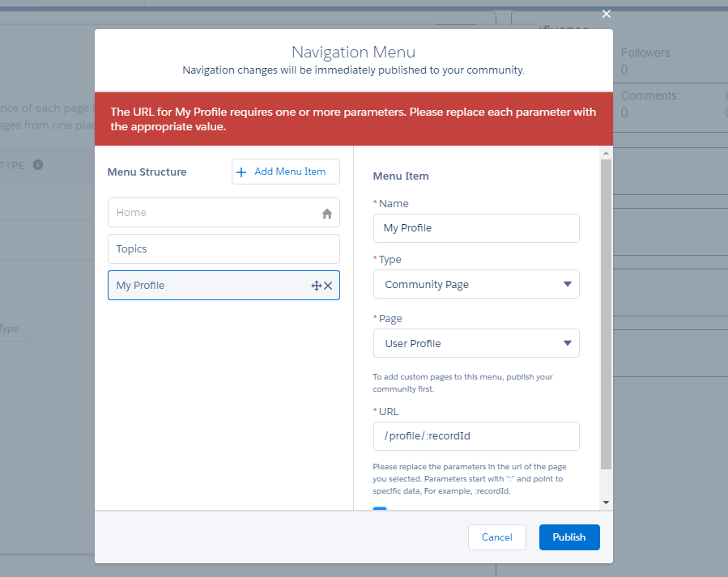Click the plus icon on Add Menu Item

pyautogui.click(x=241, y=172)
